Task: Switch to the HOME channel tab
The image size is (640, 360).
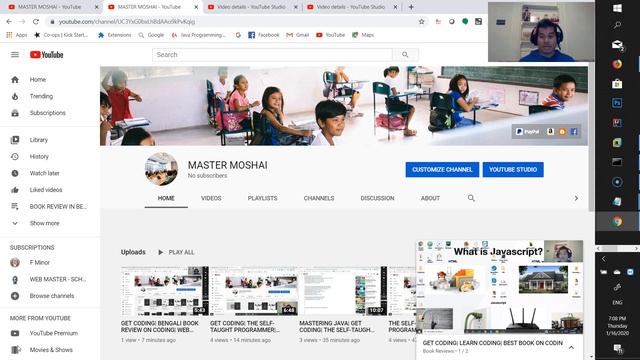Action: (x=166, y=198)
